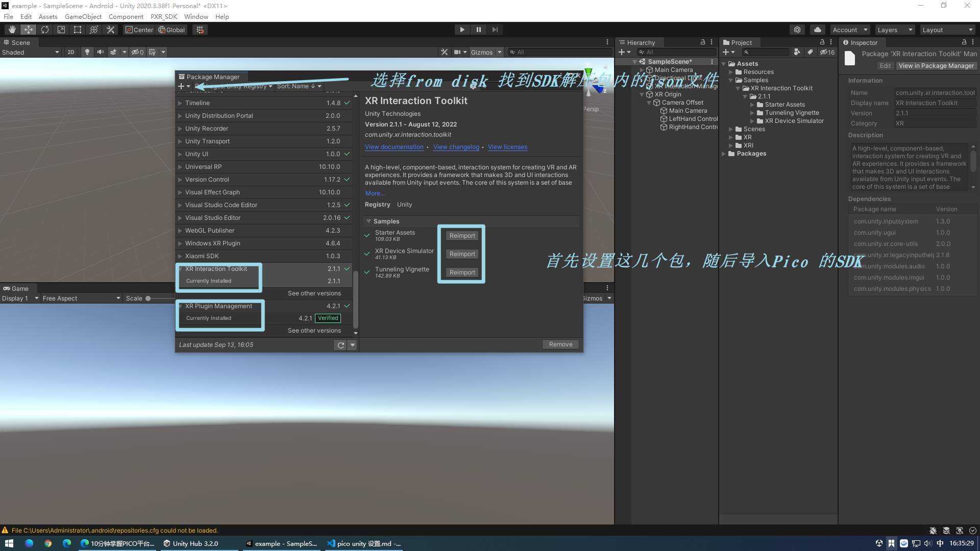This screenshot has height=551, width=980.
Task: Select the Rotate tool
Action: coord(45,30)
